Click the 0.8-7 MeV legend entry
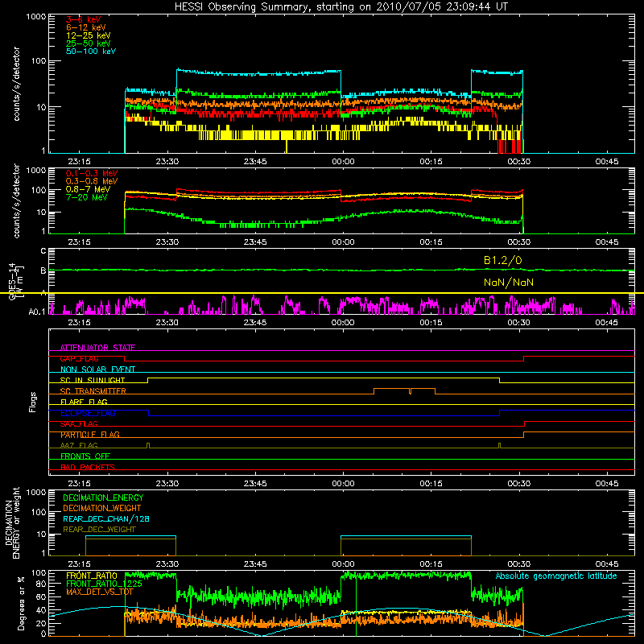This screenshot has width=644, height=644. coord(88,189)
